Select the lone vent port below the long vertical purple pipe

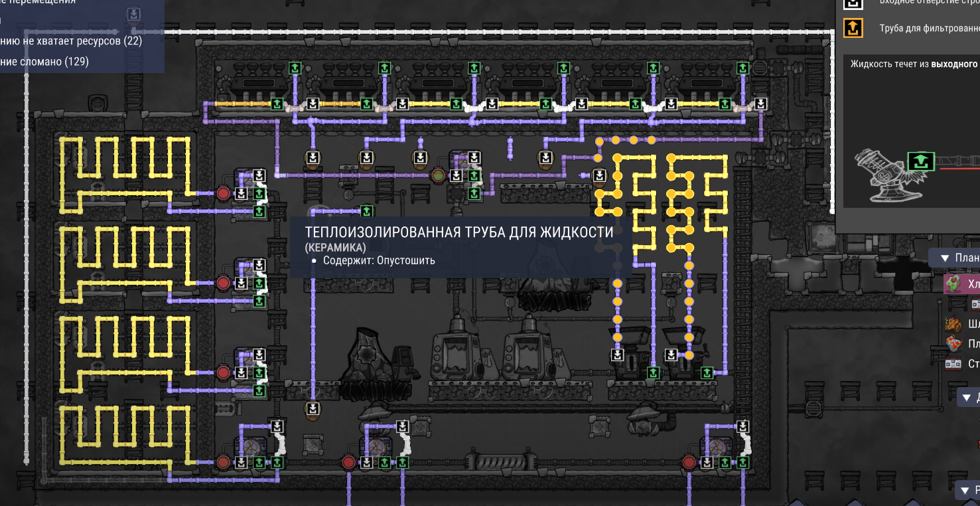coord(313,408)
